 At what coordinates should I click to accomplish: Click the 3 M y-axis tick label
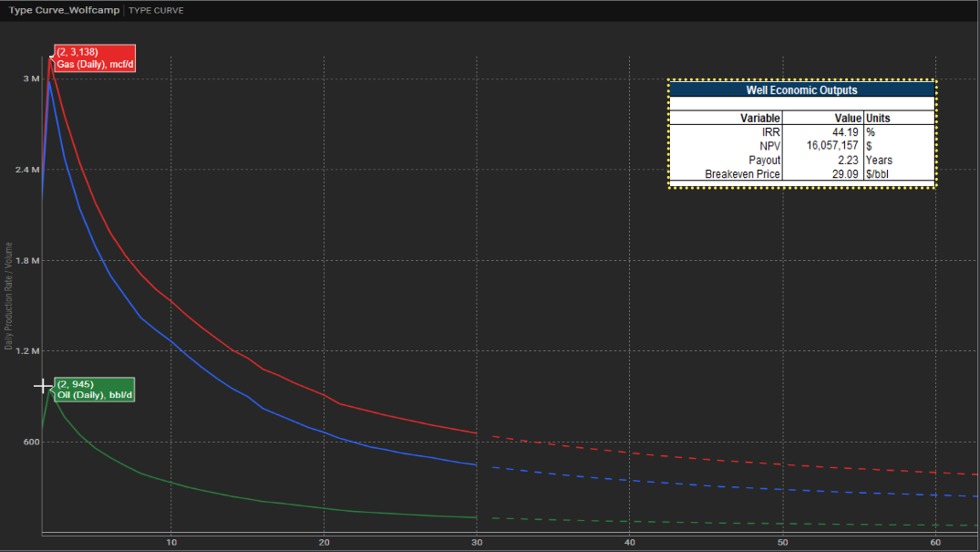pos(31,78)
